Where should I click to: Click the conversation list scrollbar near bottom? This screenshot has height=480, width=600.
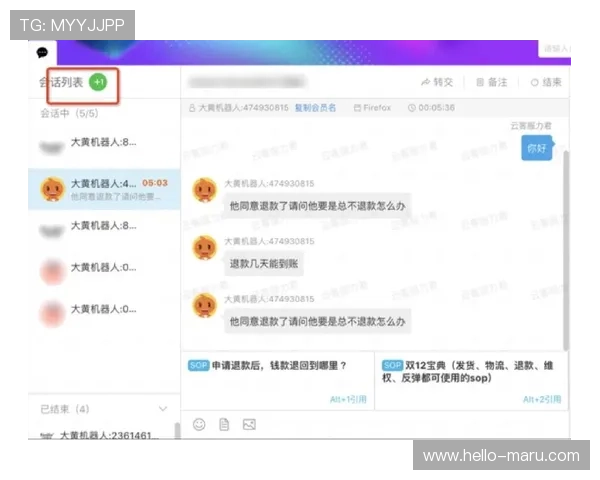(177, 431)
